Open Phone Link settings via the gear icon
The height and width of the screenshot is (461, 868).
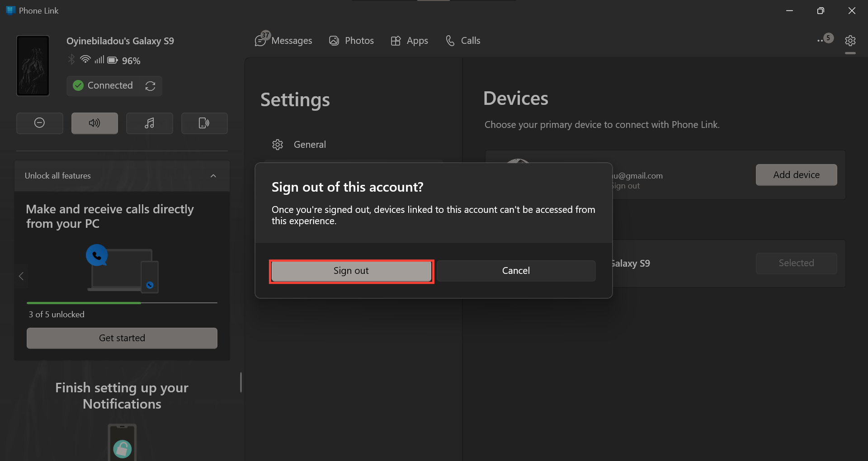850,41
